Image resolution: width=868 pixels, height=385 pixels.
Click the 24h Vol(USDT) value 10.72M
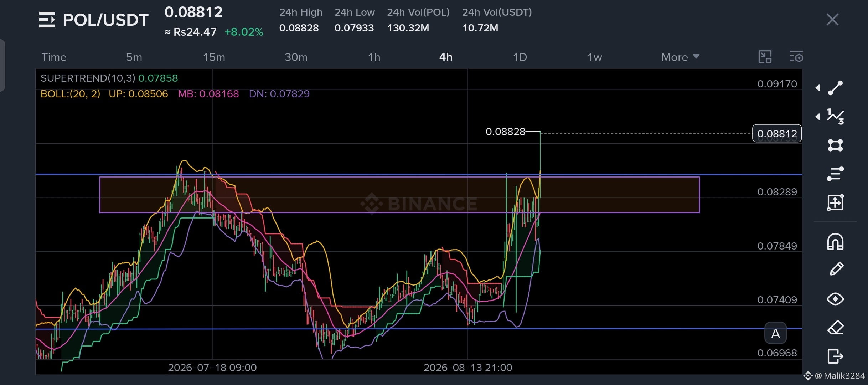[480, 28]
